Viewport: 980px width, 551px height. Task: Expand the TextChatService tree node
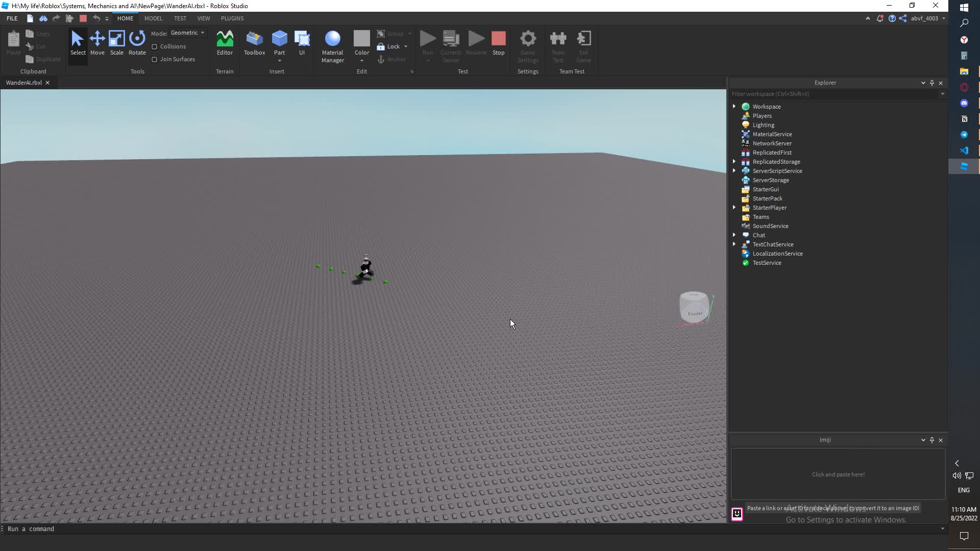734,244
